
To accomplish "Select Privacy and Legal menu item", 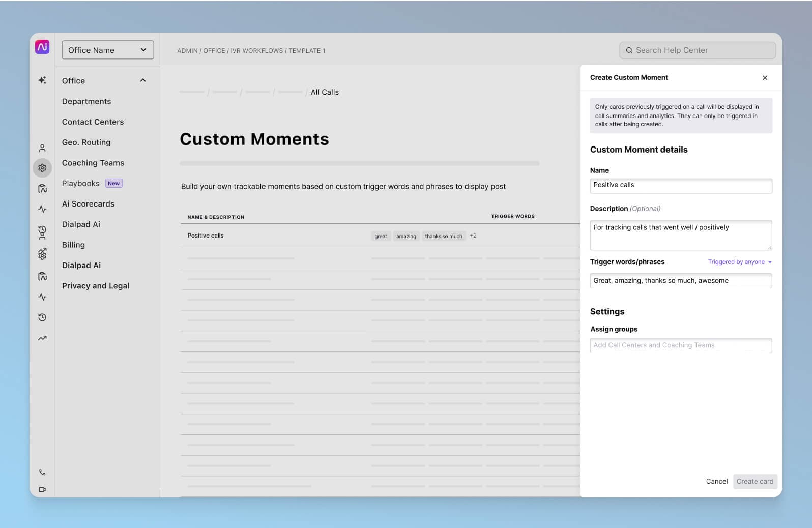I will pyautogui.click(x=96, y=286).
